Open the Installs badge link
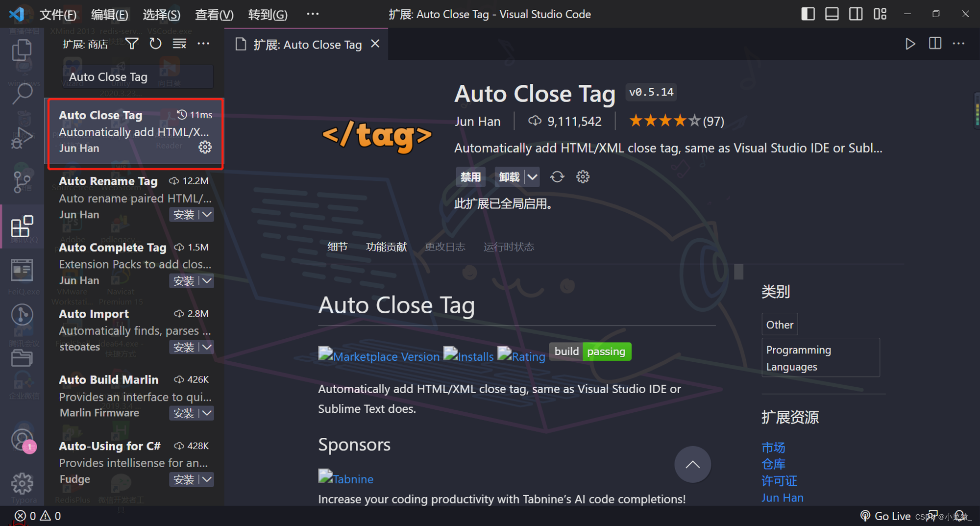The image size is (980, 526). (468, 355)
